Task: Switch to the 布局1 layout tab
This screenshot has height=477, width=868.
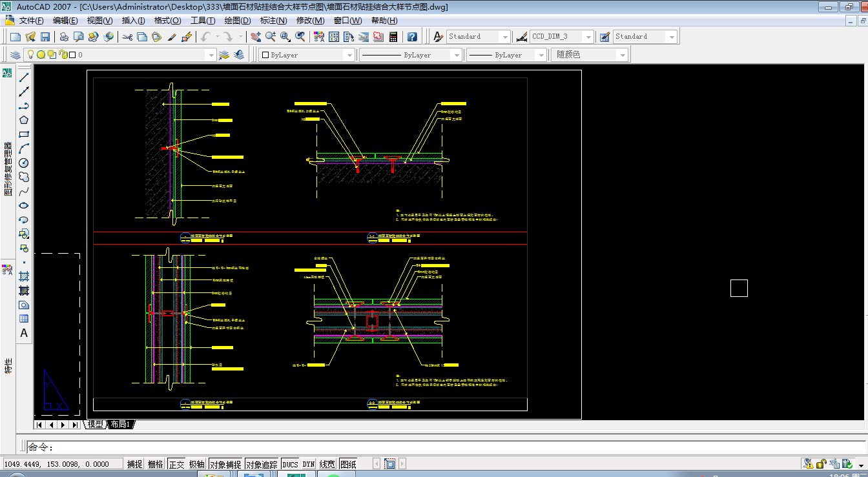Action: tap(120, 424)
